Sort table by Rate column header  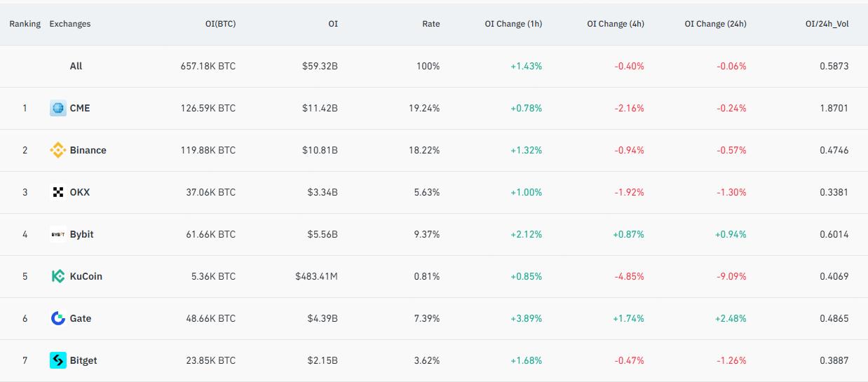[430, 24]
